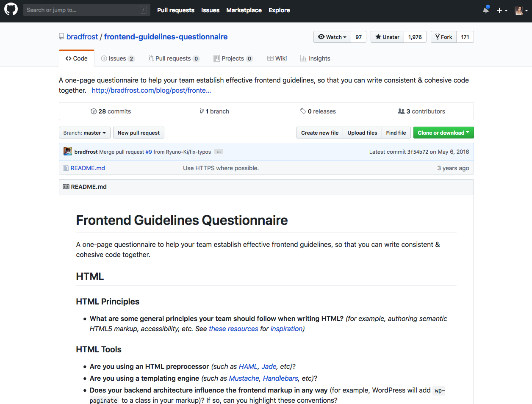This screenshot has height=404, width=532.
Task: Switch to the Issues tab
Action: click(x=118, y=58)
